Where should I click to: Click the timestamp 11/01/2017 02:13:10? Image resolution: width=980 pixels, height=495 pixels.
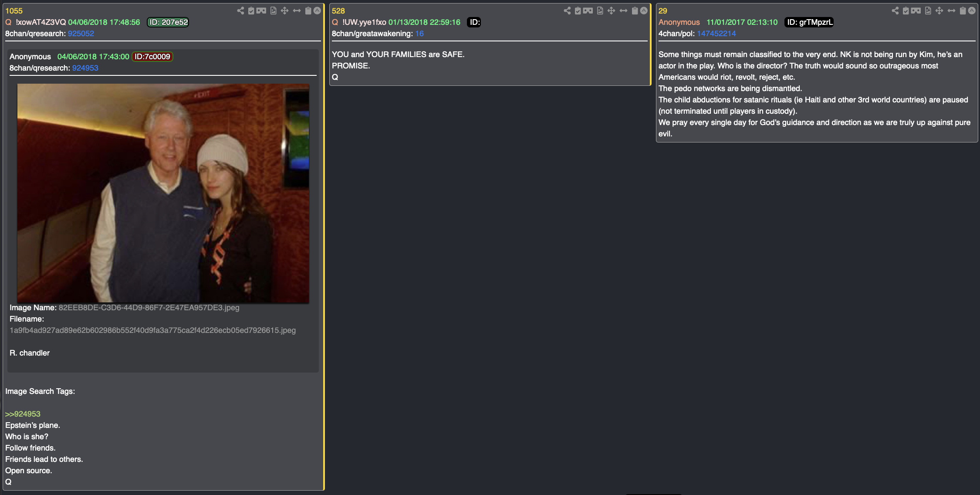pyautogui.click(x=742, y=22)
